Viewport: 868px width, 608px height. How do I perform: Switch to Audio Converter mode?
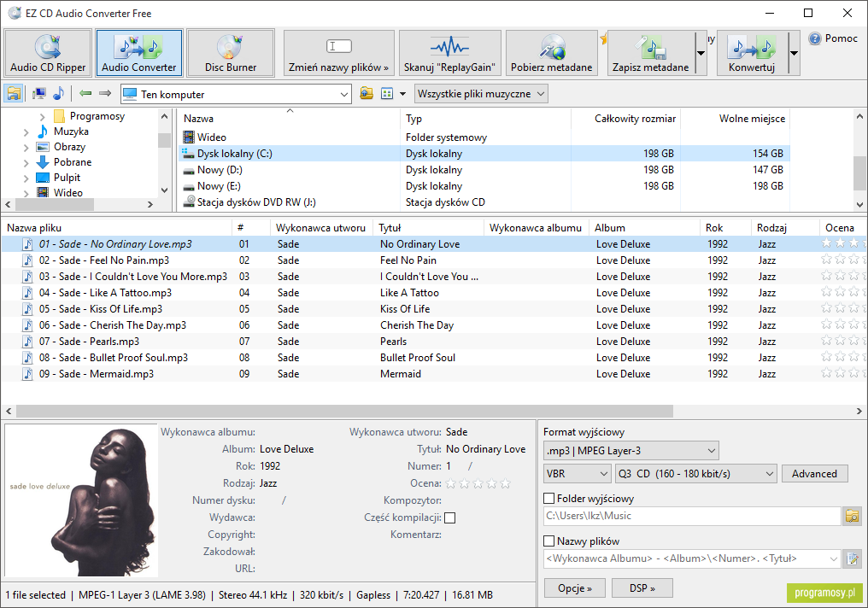pos(139,53)
